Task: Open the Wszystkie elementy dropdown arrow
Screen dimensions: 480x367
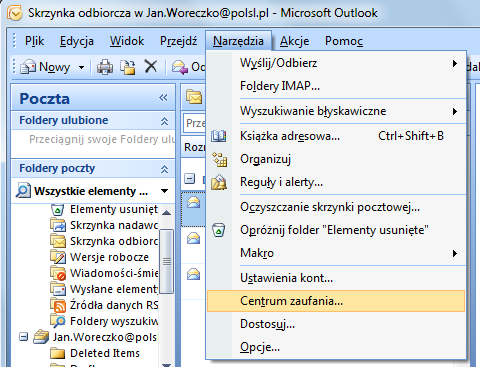Action: [x=164, y=191]
